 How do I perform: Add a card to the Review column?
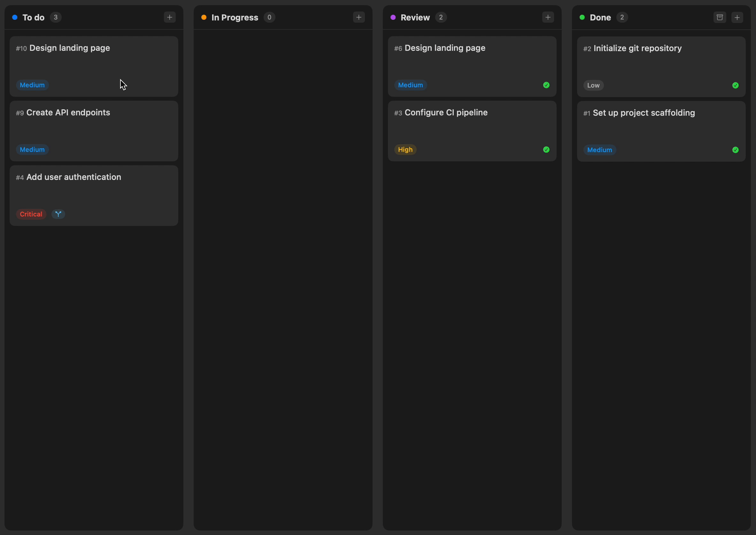click(548, 17)
